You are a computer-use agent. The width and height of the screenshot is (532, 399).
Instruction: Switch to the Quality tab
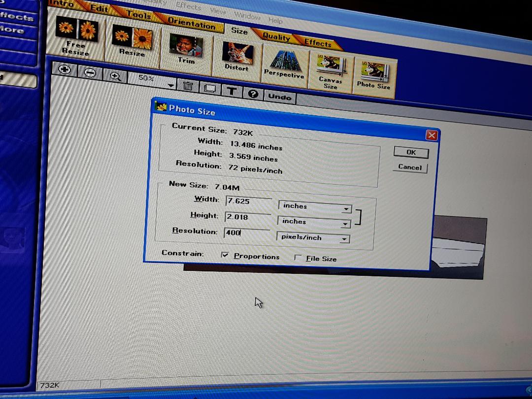276,36
